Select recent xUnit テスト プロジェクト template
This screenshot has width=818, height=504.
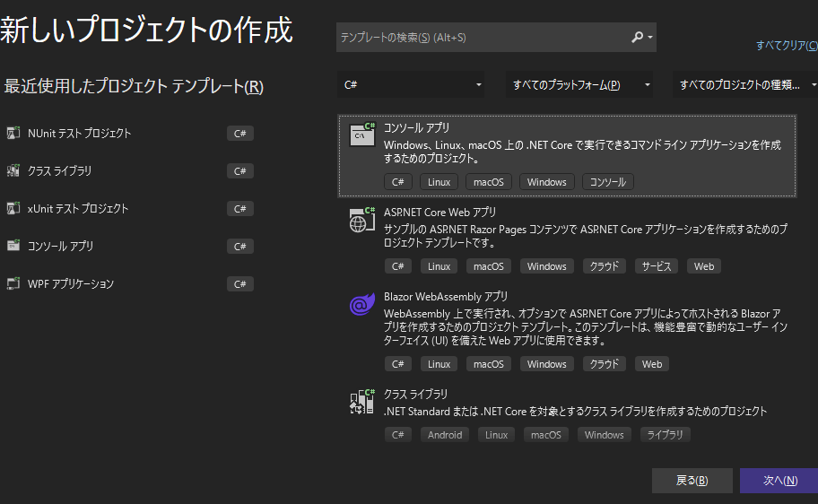pyautogui.click(x=78, y=208)
